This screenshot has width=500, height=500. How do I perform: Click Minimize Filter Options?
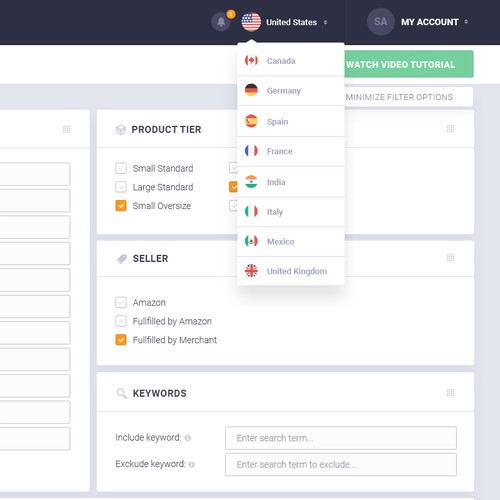click(x=409, y=97)
